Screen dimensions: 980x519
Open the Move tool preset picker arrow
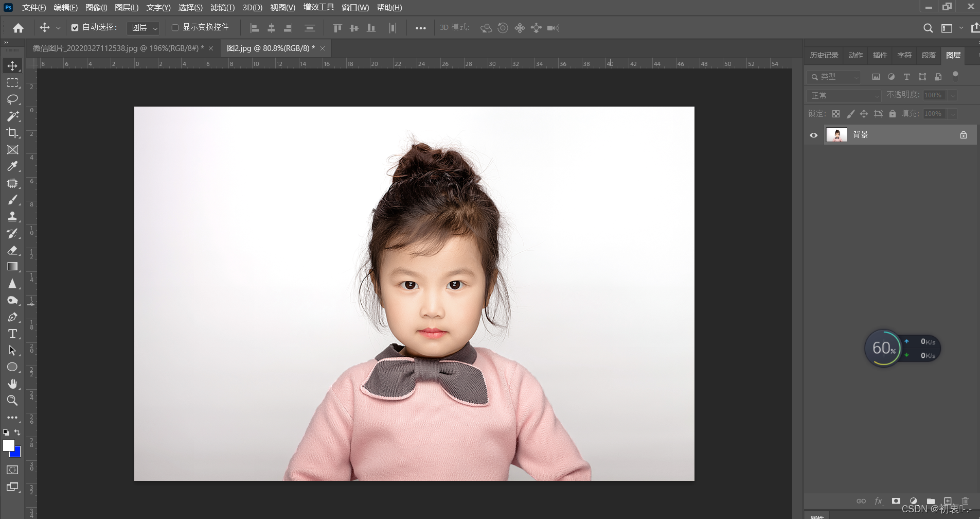tap(58, 28)
